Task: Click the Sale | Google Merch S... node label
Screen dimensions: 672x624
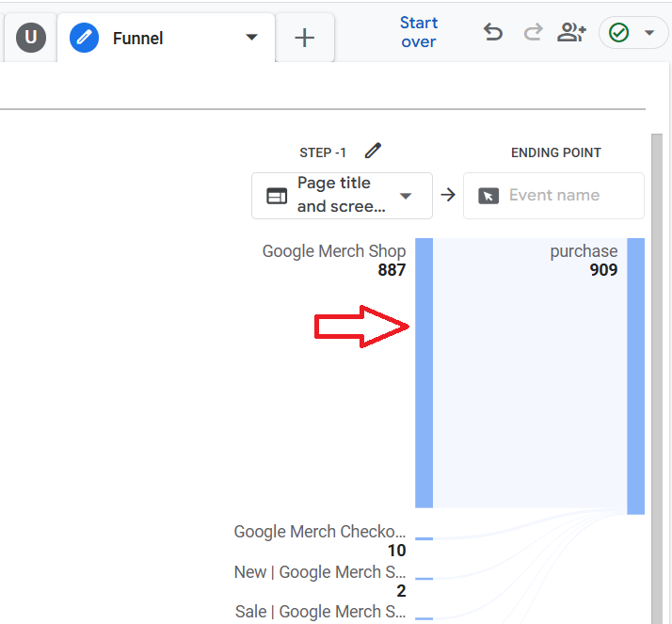Action: point(320,612)
